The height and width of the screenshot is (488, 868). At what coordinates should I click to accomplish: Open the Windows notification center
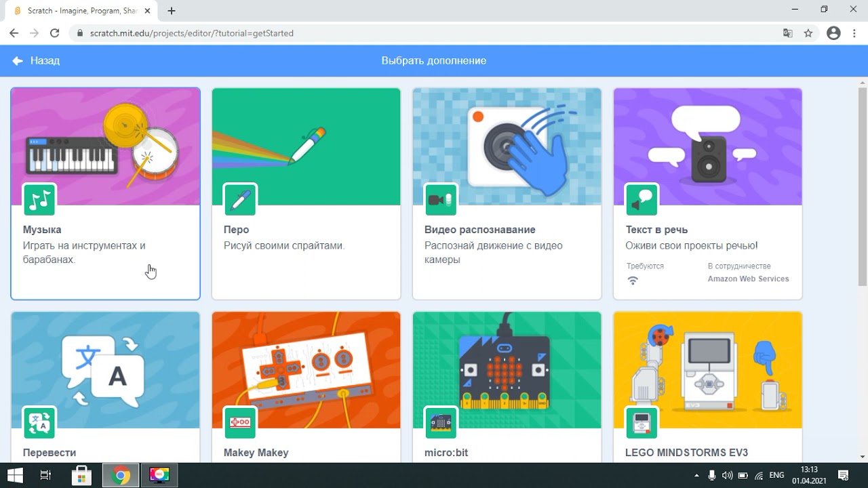coord(844,475)
